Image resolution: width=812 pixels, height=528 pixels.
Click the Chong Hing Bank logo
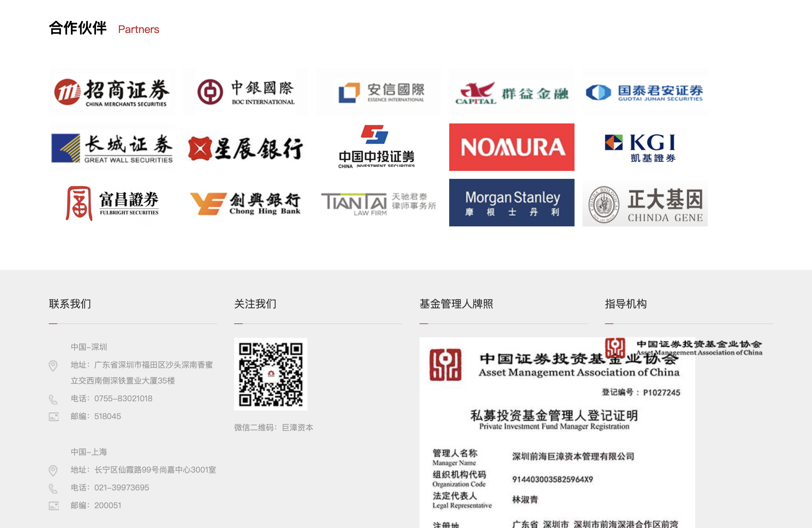(245, 203)
